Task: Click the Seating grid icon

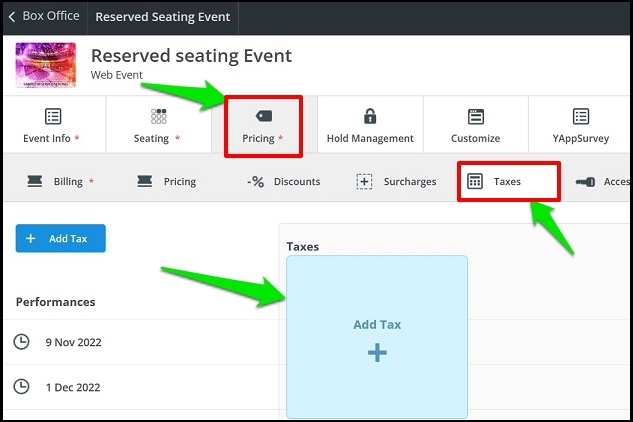Action: coord(159,116)
